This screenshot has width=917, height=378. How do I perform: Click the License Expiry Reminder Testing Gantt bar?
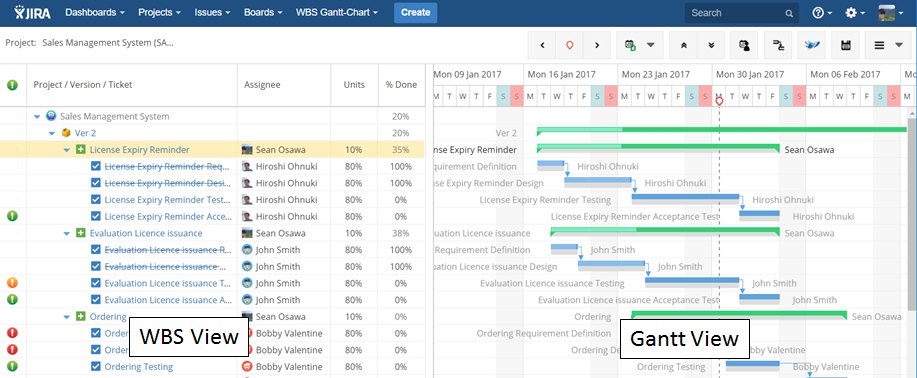point(685,197)
